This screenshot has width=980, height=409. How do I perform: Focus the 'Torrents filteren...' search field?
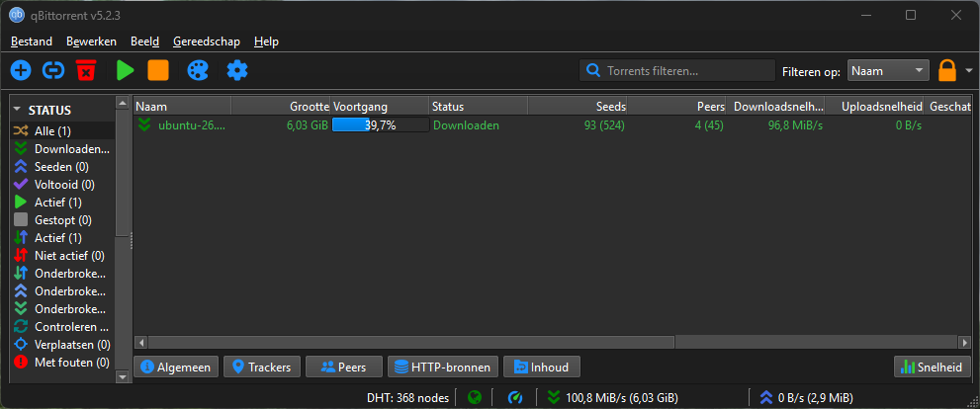point(676,71)
